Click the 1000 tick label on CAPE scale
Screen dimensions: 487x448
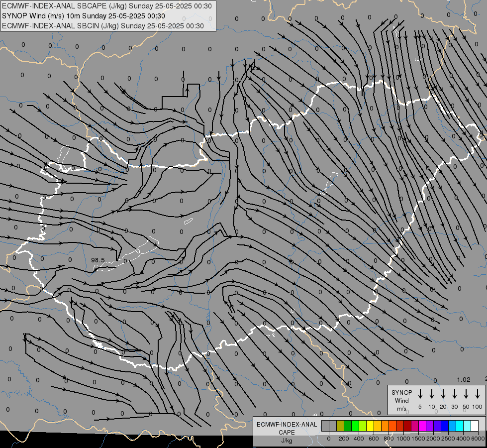(403, 439)
